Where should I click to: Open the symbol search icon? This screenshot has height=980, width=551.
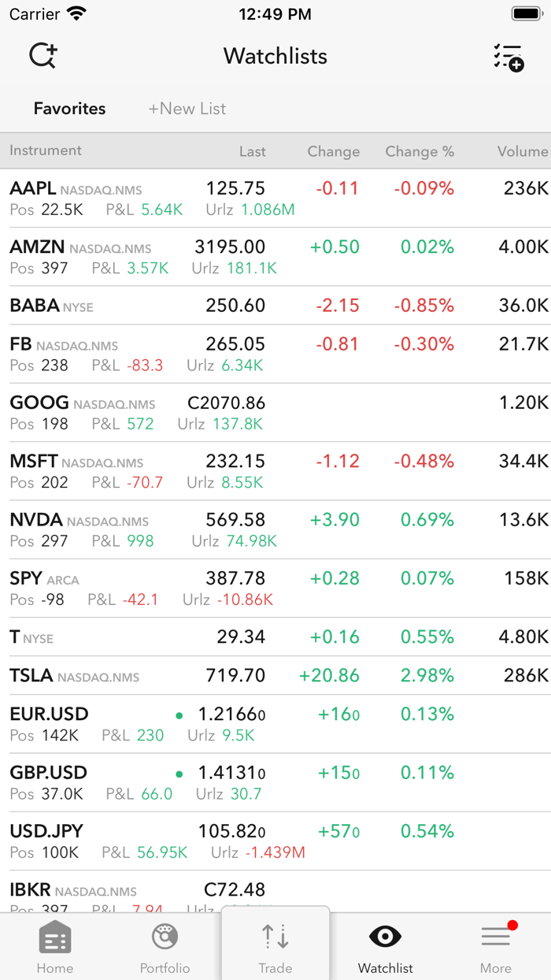pyautogui.click(x=43, y=55)
